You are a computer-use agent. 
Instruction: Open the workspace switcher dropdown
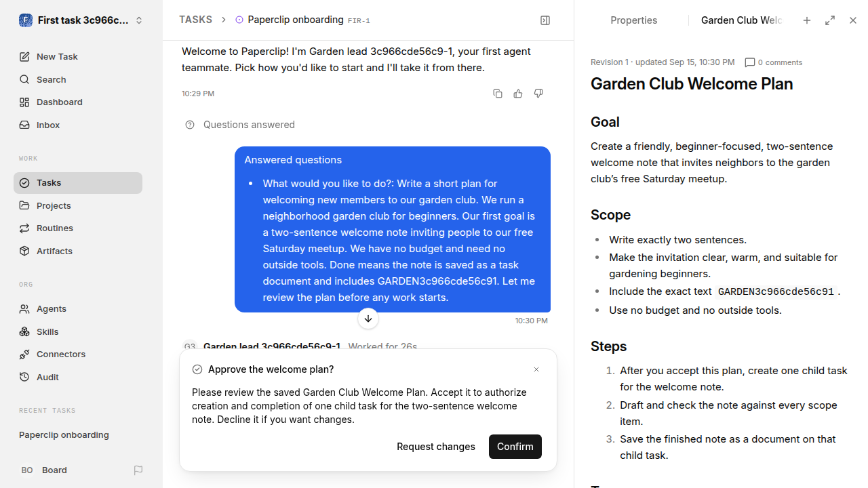click(x=81, y=20)
